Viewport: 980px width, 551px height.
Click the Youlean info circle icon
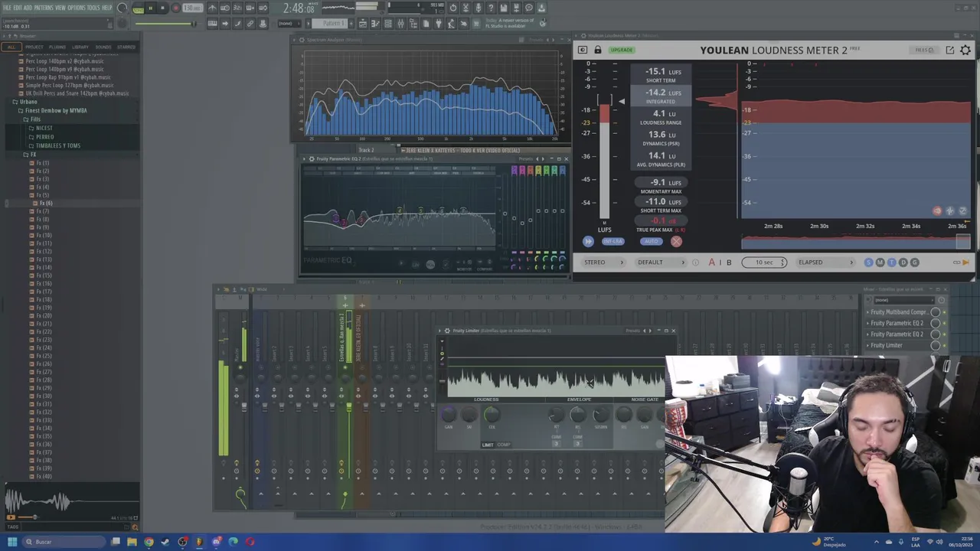click(695, 262)
